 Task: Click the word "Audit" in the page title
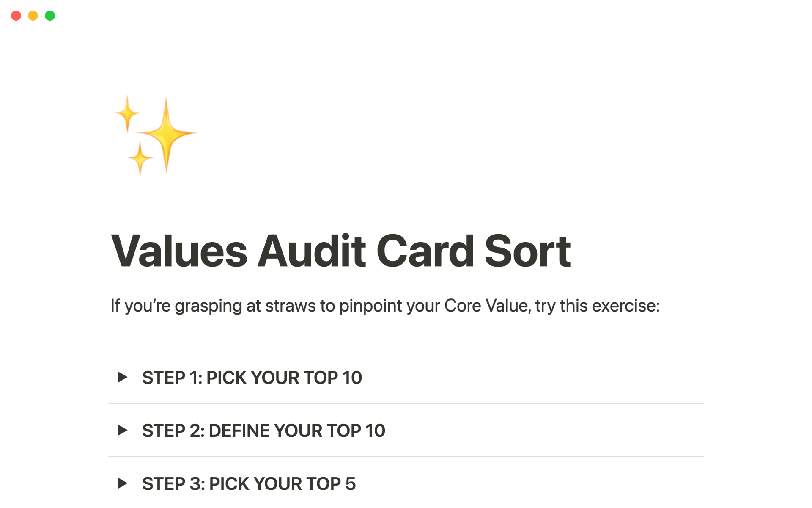click(312, 251)
